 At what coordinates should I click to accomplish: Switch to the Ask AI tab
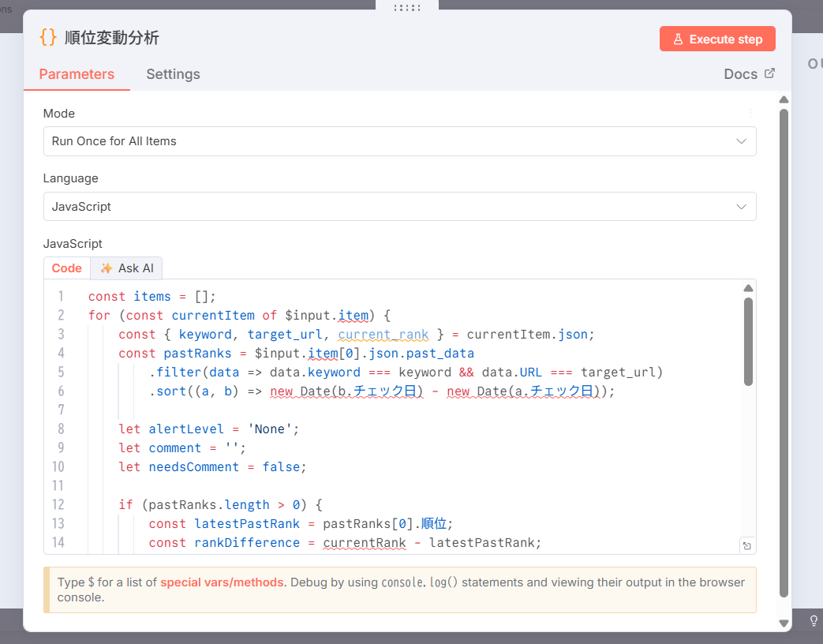point(126,268)
